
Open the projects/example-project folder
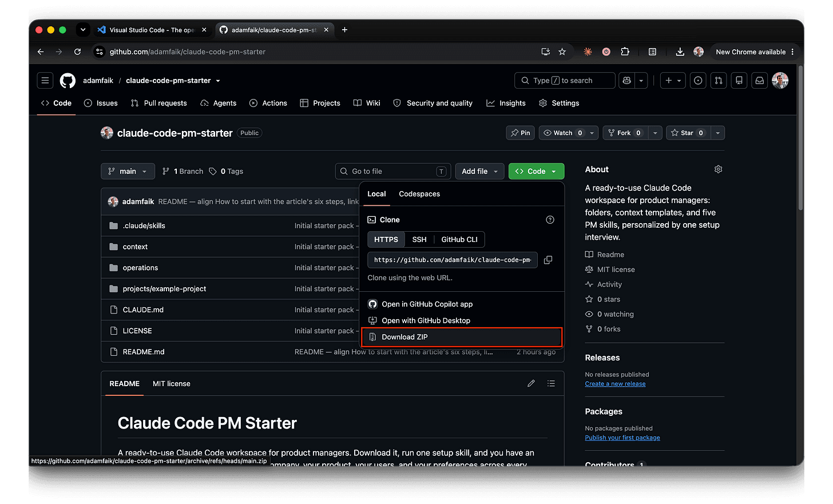click(x=164, y=288)
